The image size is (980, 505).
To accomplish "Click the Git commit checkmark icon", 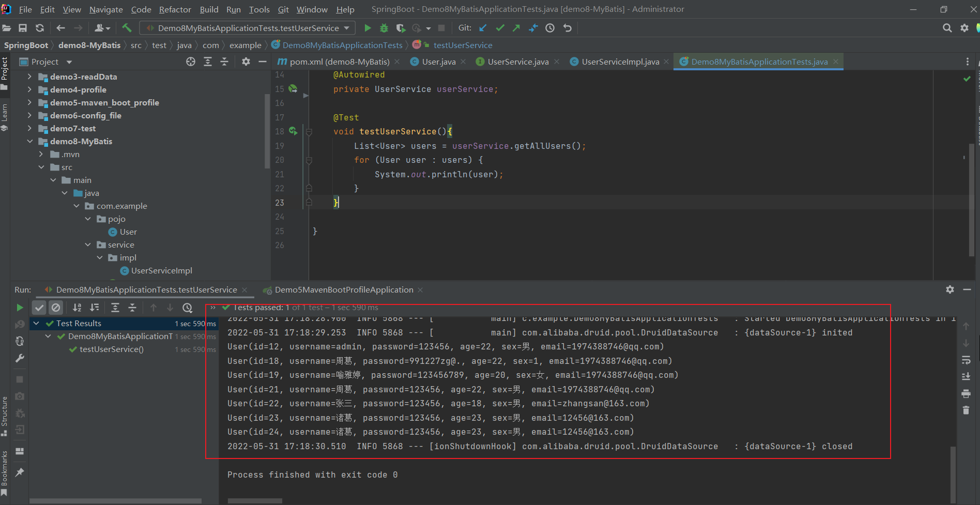I will point(500,28).
